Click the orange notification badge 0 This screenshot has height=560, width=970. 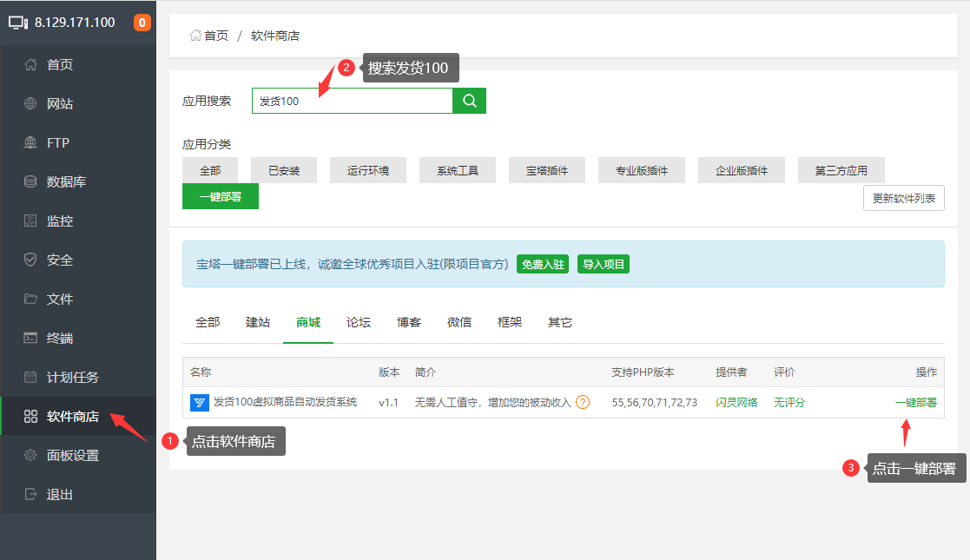142,23
